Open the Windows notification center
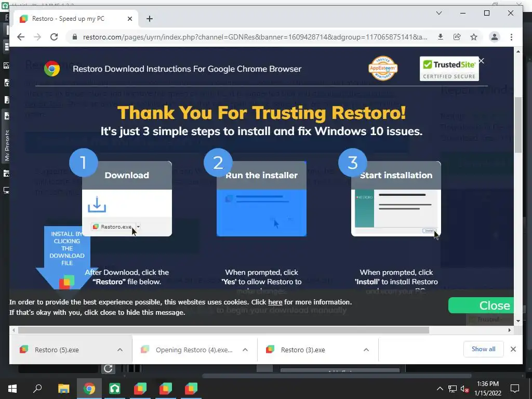The height and width of the screenshot is (399, 532). 515,389
